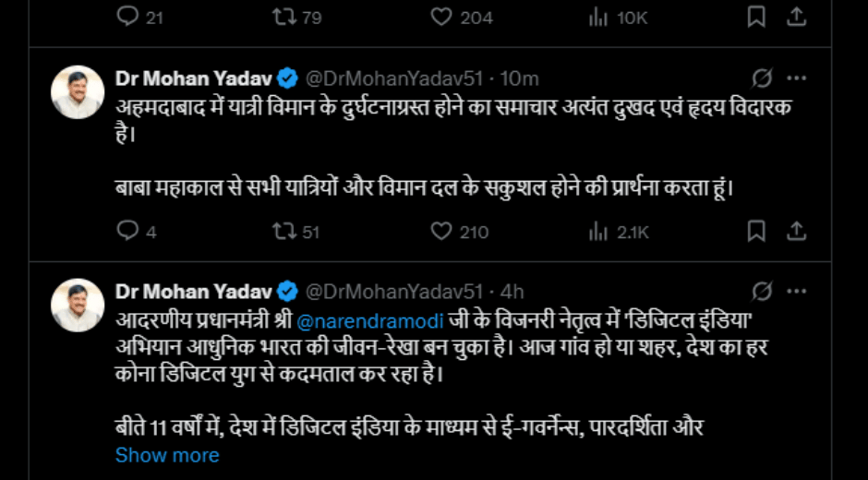868x480 pixels.
Task: Click the Grok icon on the 10m tweet
Action: click(762, 78)
